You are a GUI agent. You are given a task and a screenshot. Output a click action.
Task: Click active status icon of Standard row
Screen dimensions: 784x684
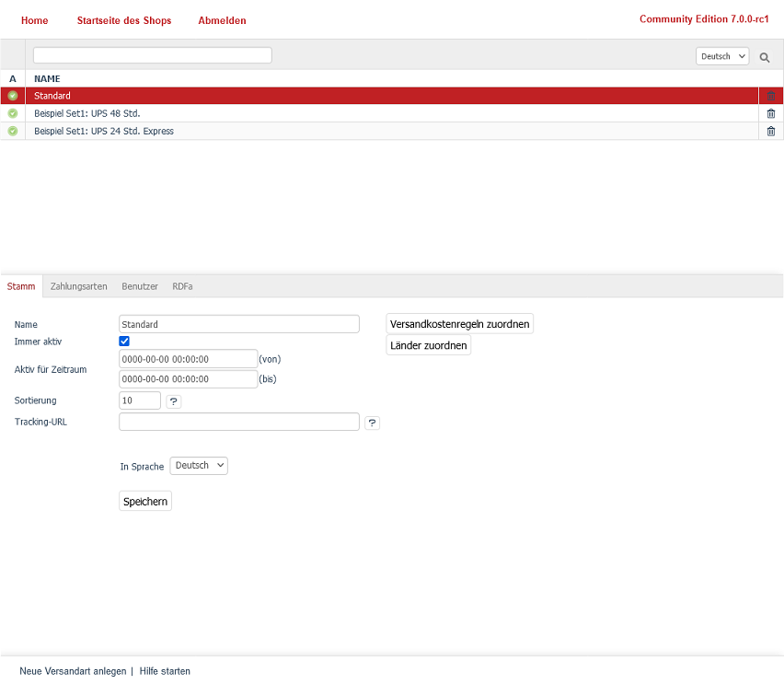coord(13,96)
